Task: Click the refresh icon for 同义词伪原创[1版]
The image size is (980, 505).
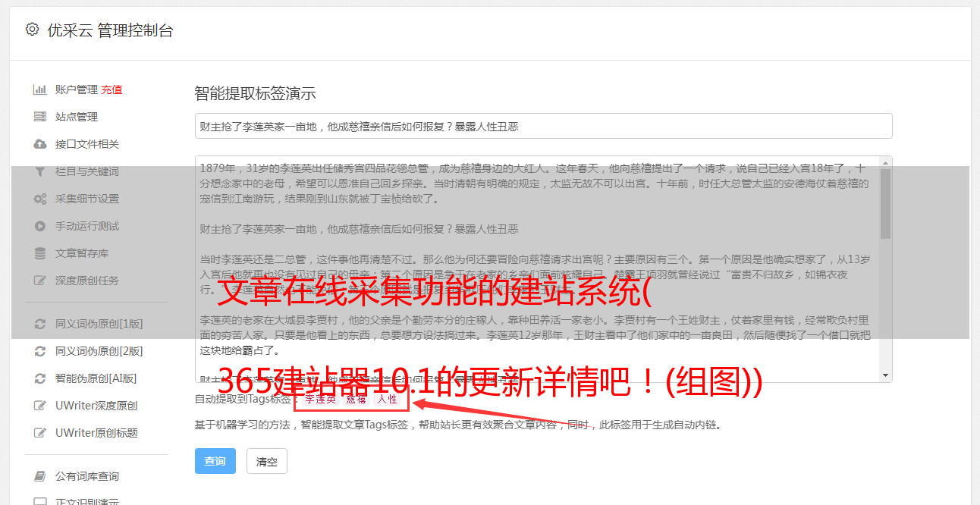Action: click(39, 324)
